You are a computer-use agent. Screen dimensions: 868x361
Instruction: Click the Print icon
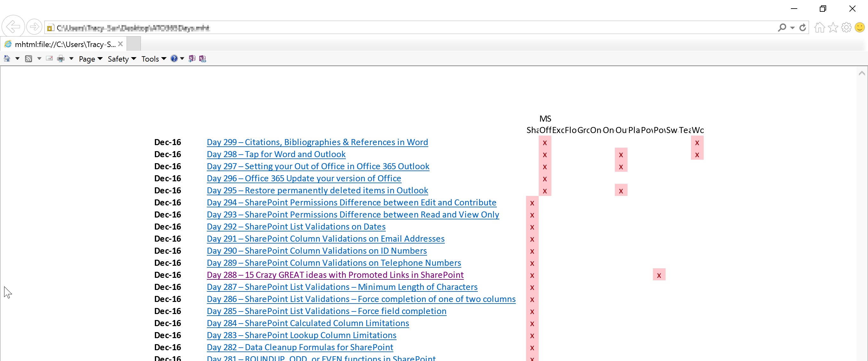61,59
